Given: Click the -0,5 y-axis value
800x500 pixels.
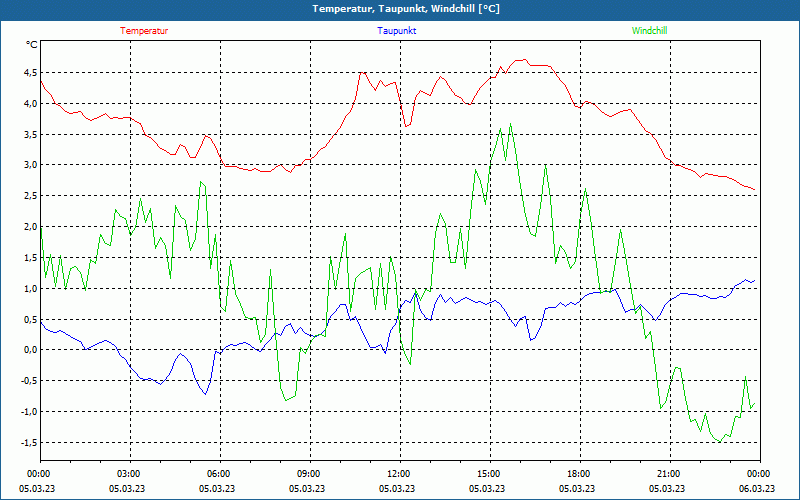Looking at the screenshot, I should 29,381.
